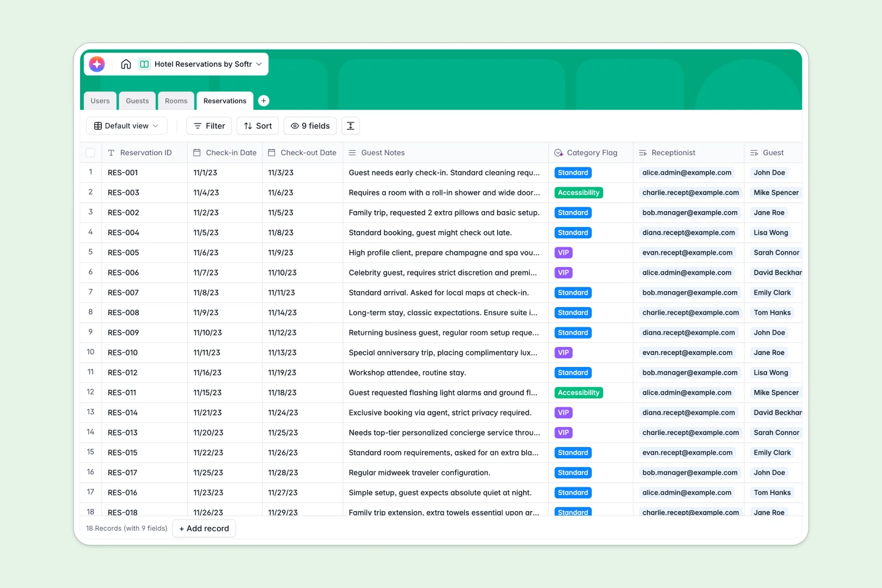Click diana.recept chip in RES-004 row
This screenshot has width=882, height=588.
688,233
